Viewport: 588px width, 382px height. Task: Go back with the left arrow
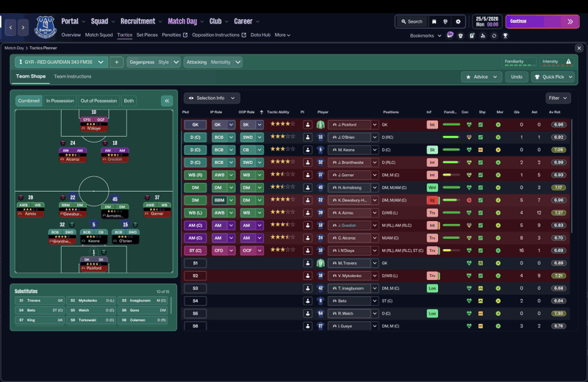click(10, 27)
